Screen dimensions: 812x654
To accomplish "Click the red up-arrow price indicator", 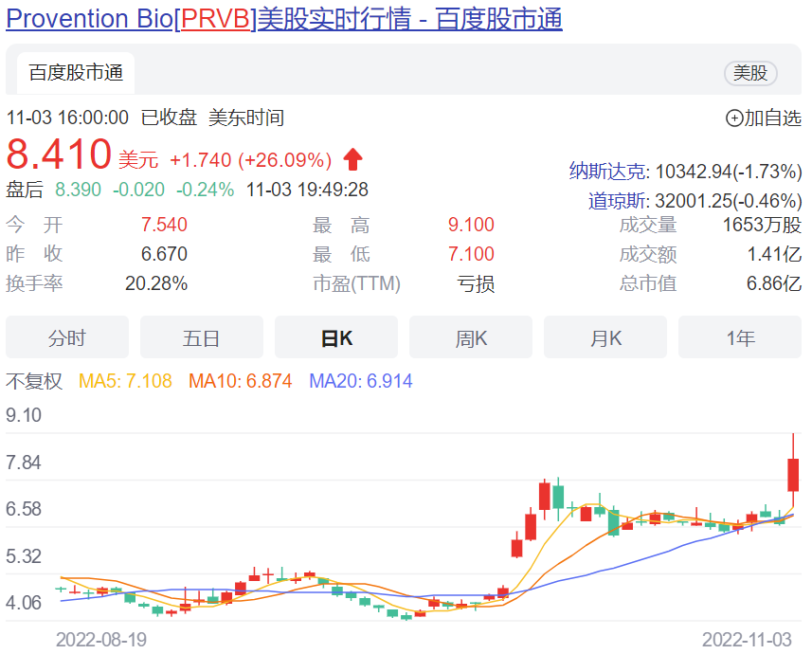I will coord(353,158).
